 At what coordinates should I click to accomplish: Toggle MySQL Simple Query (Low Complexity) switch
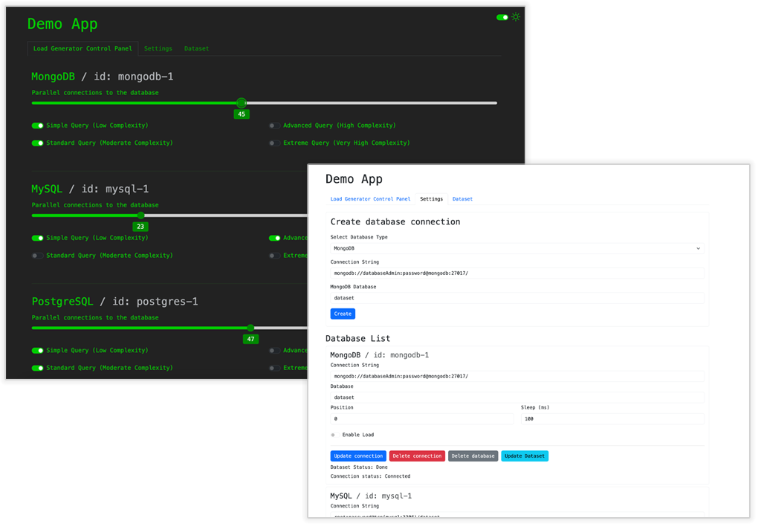(37, 239)
